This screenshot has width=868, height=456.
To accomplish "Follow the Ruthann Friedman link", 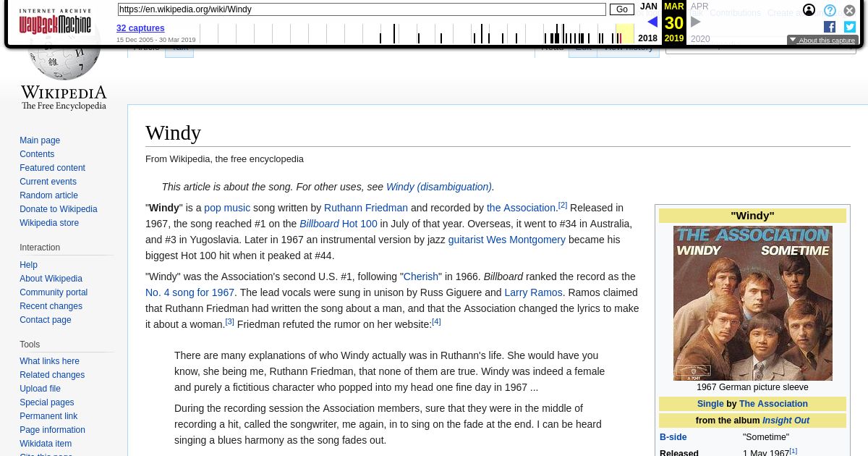I will click(366, 208).
